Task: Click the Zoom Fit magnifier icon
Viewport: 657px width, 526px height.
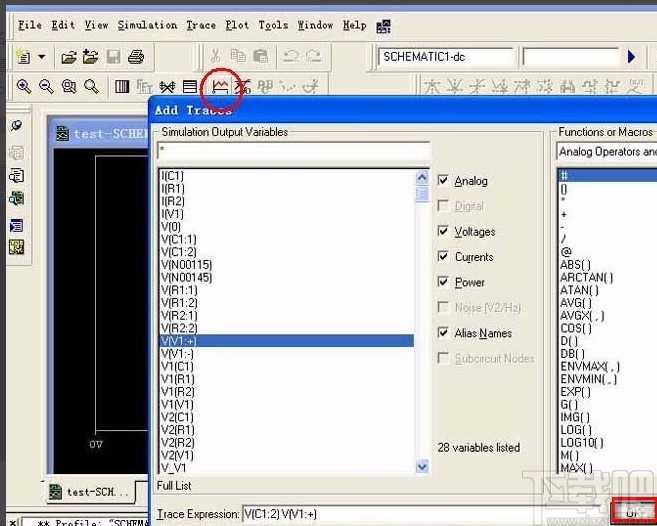Action: 91,87
